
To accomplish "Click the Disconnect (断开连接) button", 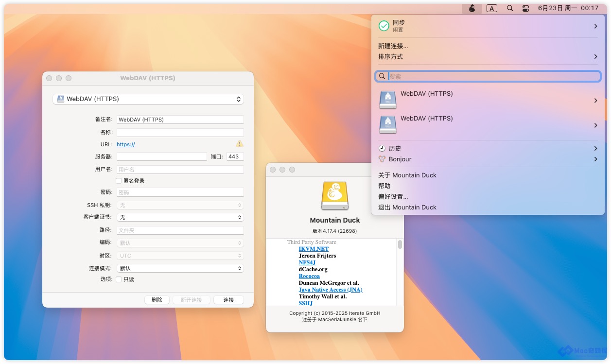I will point(191,300).
